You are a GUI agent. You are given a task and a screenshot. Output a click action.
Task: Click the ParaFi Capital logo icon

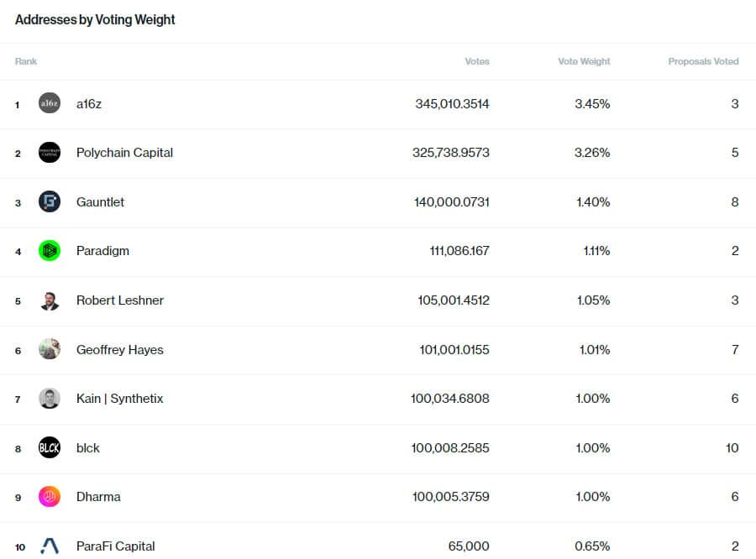click(x=50, y=546)
